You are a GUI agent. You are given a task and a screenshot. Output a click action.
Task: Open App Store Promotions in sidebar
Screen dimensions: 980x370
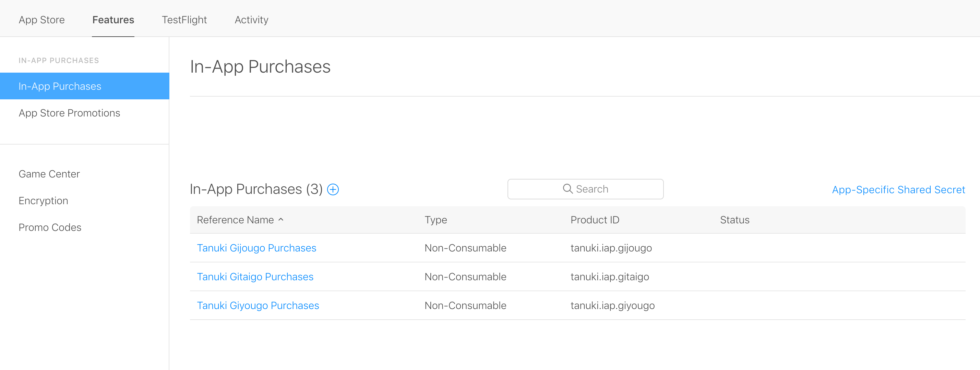point(69,113)
